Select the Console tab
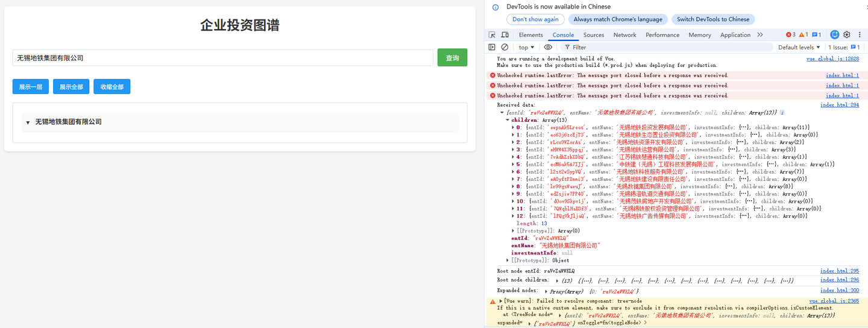Viewport: 868px width, 328px height. [x=564, y=35]
